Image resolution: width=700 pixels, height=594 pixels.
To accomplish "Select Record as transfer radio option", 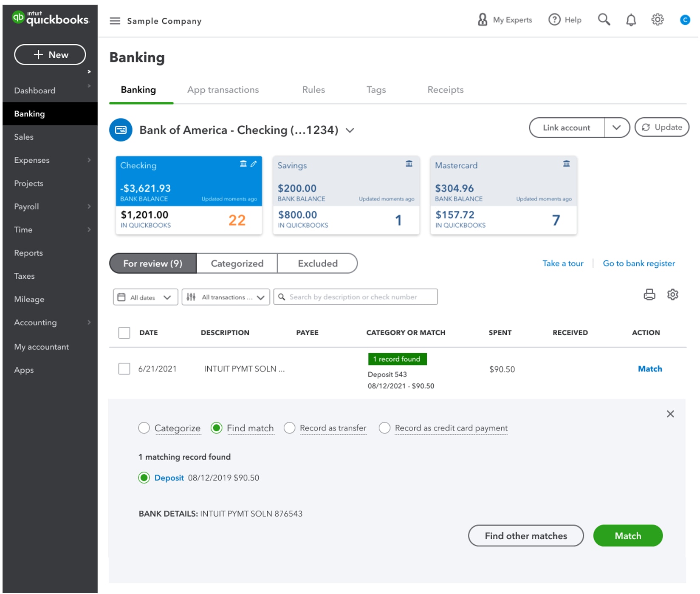I will click(289, 428).
